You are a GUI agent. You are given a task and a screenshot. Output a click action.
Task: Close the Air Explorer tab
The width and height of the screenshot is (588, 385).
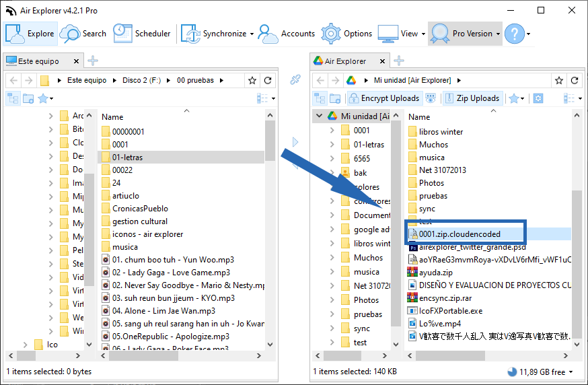(382, 61)
